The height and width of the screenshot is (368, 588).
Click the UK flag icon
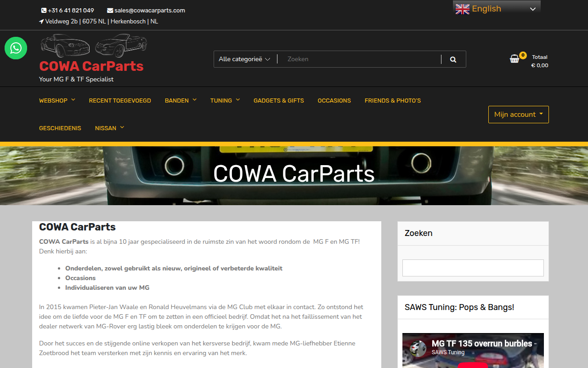point(463,9)
